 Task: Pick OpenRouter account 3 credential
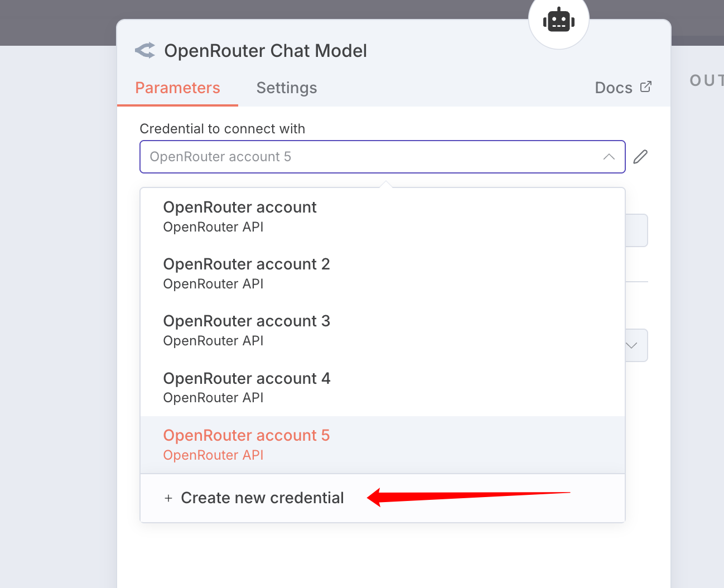click(x=246, y=330)
